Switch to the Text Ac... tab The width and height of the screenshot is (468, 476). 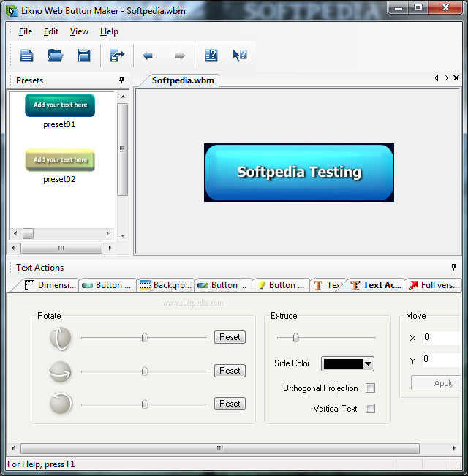376,285
